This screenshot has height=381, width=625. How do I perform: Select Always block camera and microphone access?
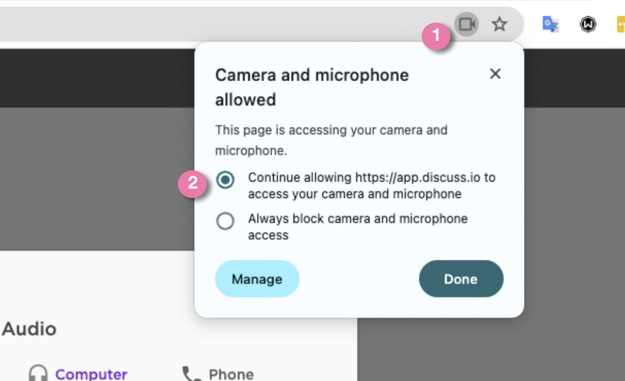point(225,221)
